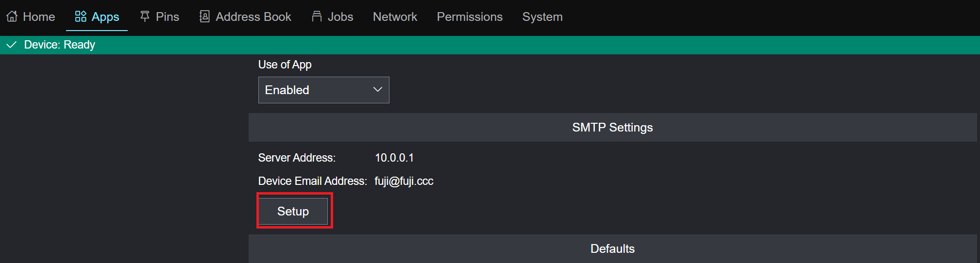The height and width of the screenshot is (263, 980).
Task: Switch to the Network tab
Action: 395,16
